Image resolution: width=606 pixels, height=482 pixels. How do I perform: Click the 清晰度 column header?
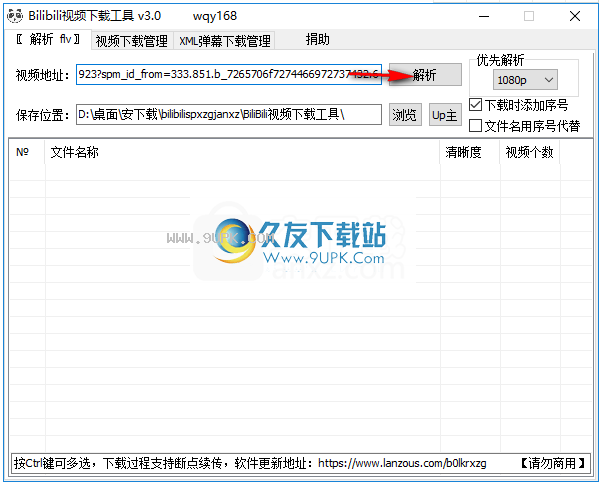(x=470, y=152)
